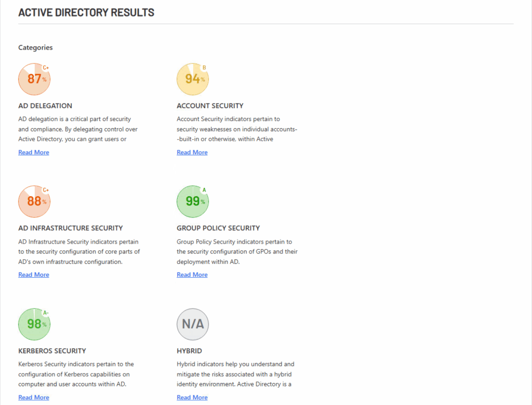Follow Read More for Group Policy Security
This screenshot has height=405, width=532.
[x=192, y=275]
